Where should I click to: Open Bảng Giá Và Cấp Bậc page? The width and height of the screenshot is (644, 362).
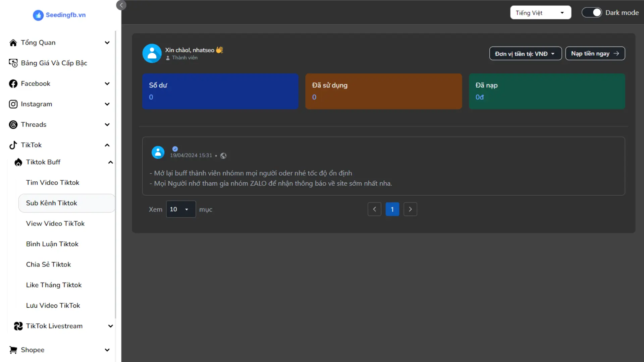(x=54, y=63)
